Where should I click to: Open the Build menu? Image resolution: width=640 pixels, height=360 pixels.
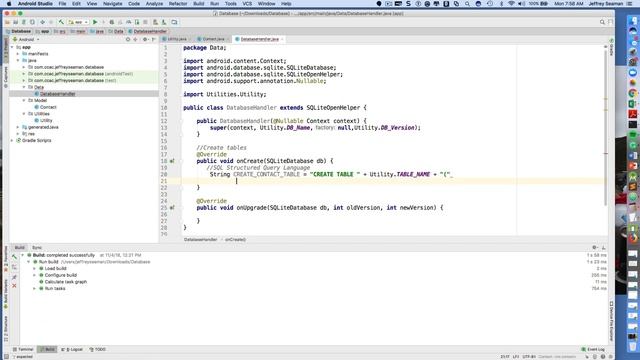199,4
